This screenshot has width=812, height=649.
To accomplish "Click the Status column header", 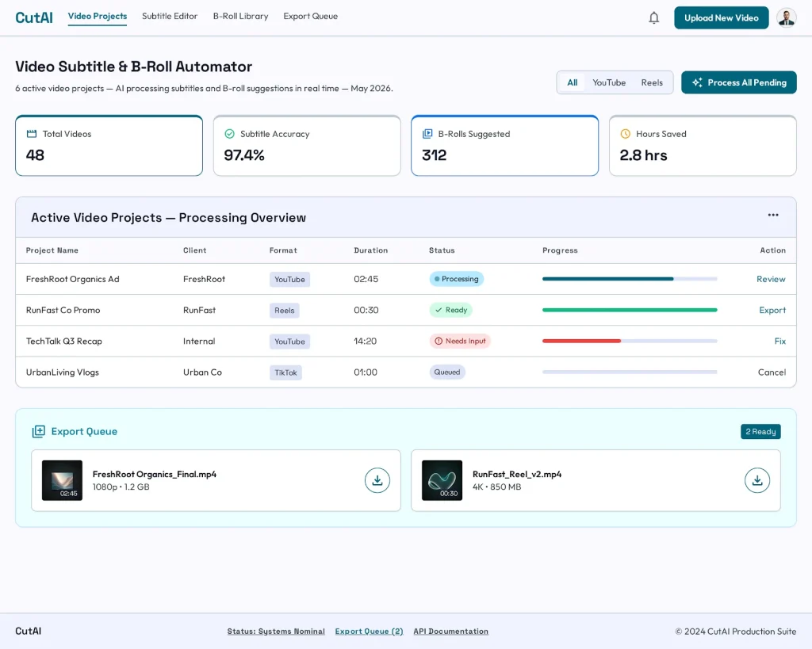I will pos(442,250).
